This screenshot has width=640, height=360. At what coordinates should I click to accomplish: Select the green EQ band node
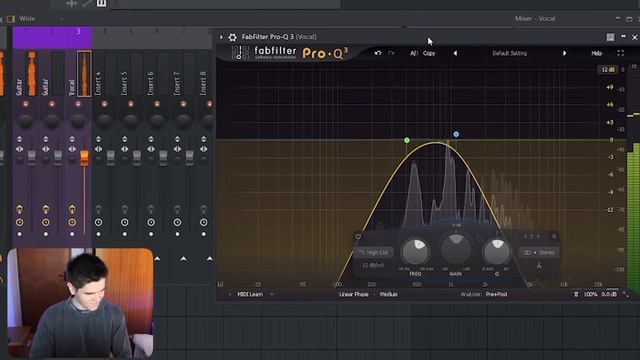(407, 140)
